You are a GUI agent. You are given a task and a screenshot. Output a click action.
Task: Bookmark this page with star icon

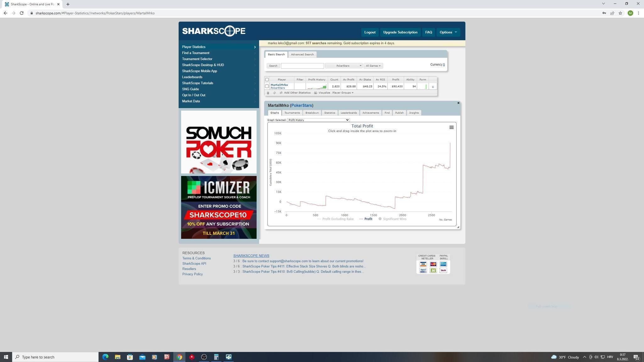620,13
